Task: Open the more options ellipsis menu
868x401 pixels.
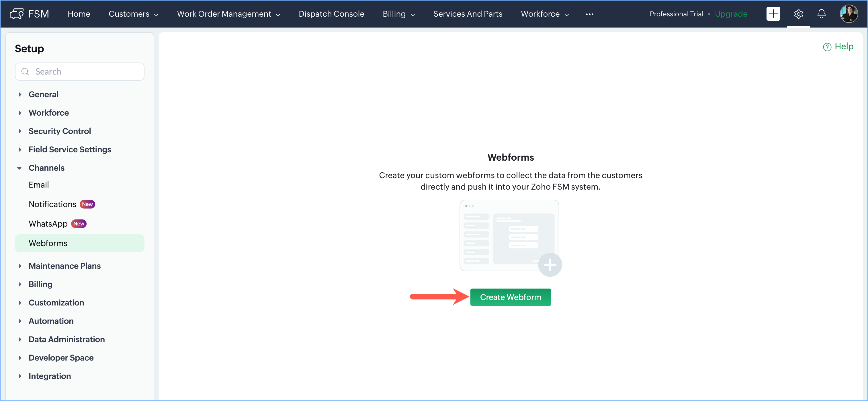Action: (589, 14)
